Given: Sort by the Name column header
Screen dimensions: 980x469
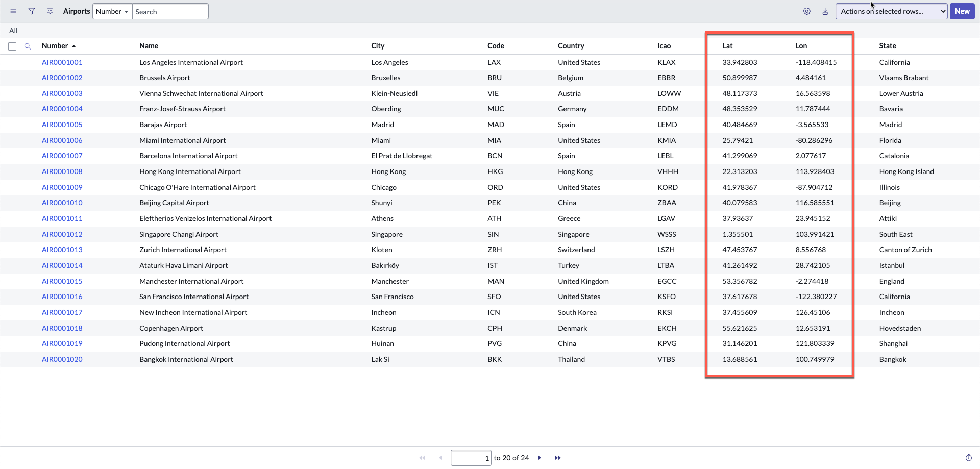Looking at the screenshot, I should click(x=149, y=46).
